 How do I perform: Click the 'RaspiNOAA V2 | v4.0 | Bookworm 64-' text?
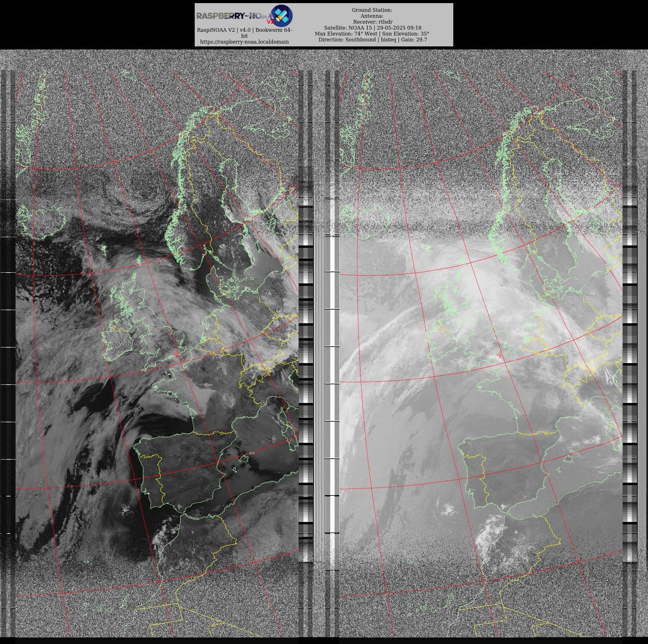point(244,30)
